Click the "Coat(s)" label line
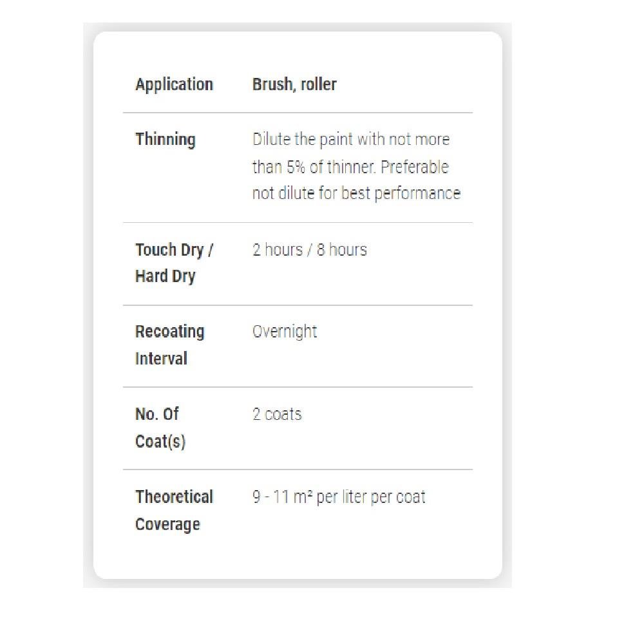This screenshot has height=644, width=644. tap(160, 441)
